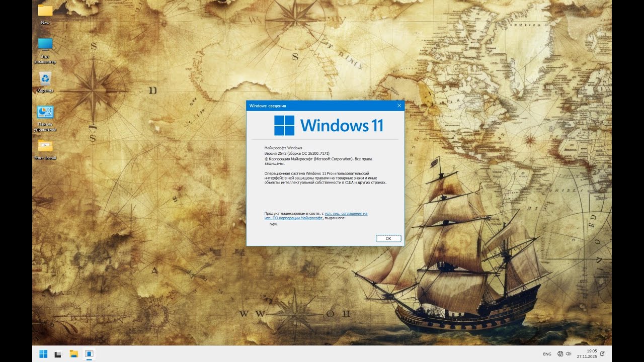Click OK in the Windows about dialog

pyautogui.click(x=388, y=238)
